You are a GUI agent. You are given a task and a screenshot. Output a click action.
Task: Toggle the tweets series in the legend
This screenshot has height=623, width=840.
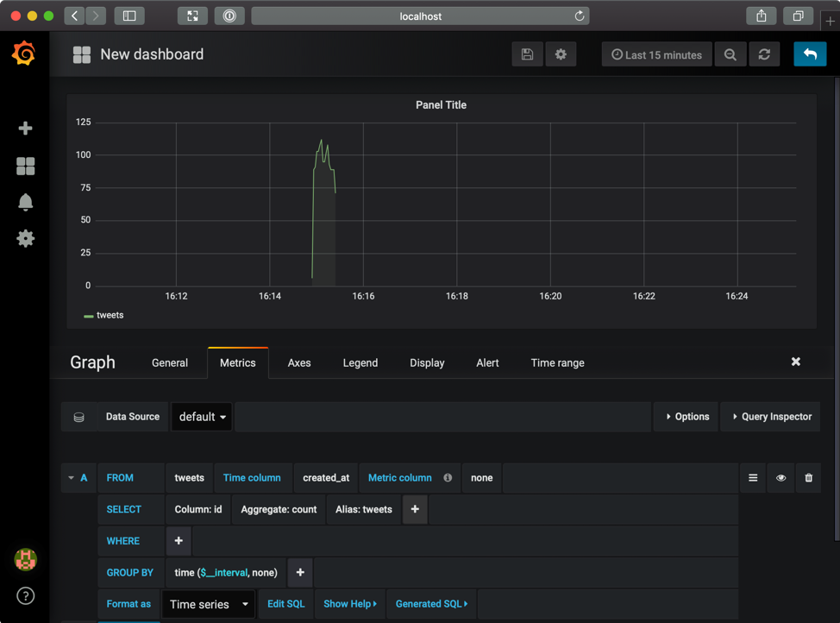[110, 315]
